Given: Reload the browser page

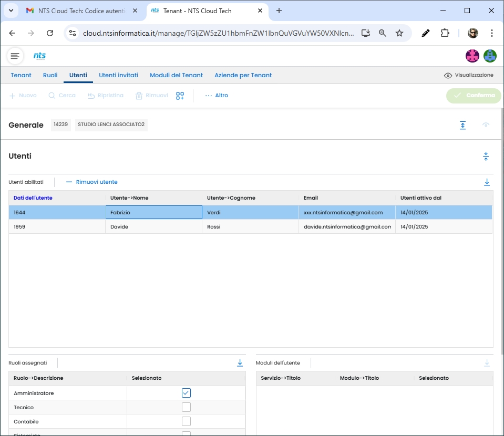Looking at the screenshot, I should tap(50, 33).
